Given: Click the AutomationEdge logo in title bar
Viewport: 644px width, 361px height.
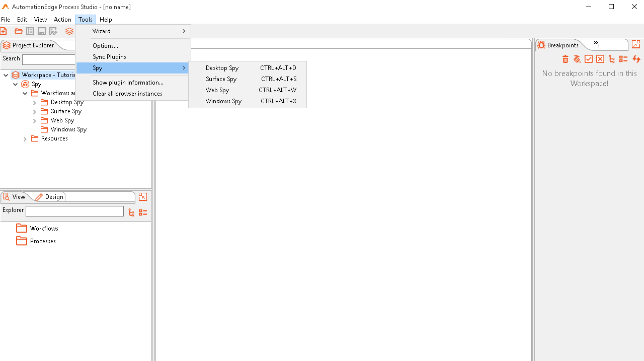Looking at the screenshot, I should [x=6, y=7].
